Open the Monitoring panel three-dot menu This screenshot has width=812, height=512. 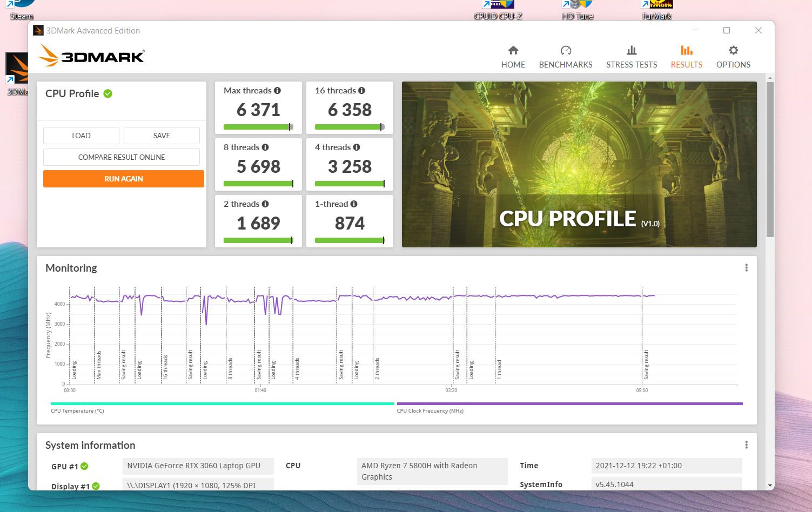point(746,268)
